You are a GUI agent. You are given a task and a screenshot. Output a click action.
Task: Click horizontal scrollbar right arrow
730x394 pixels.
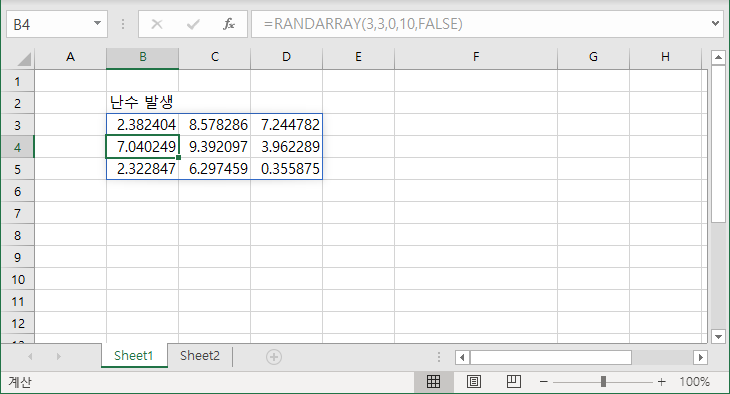pos(700,358)
